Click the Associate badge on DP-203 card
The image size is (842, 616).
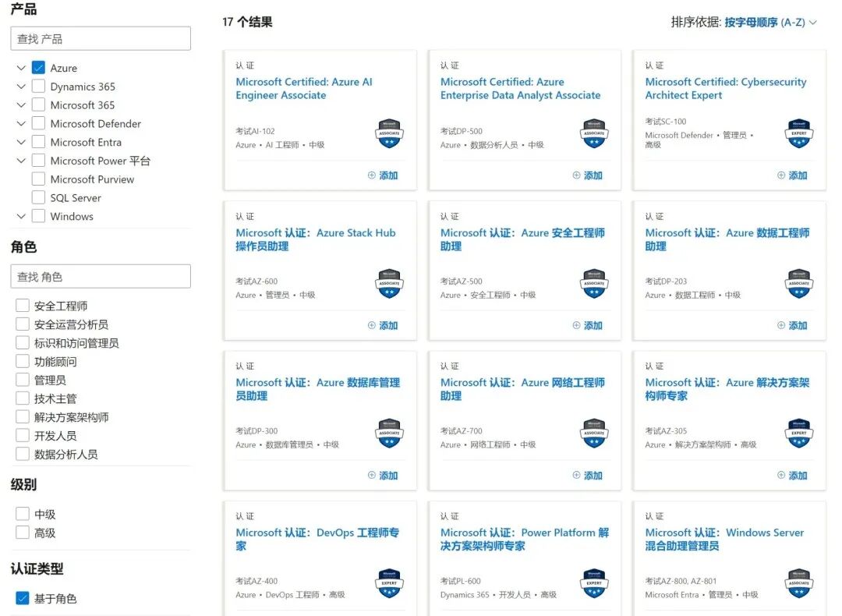pyautogui.click(x=799, y=284)
